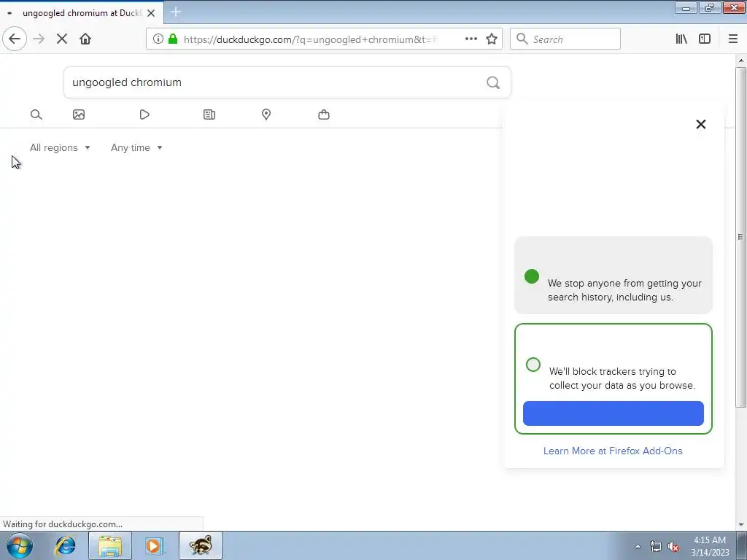Select the ungoogled chromium at DuckDuckGo tab
The height and width of the screenshot is (560, 747).
[x=82, y=13]
